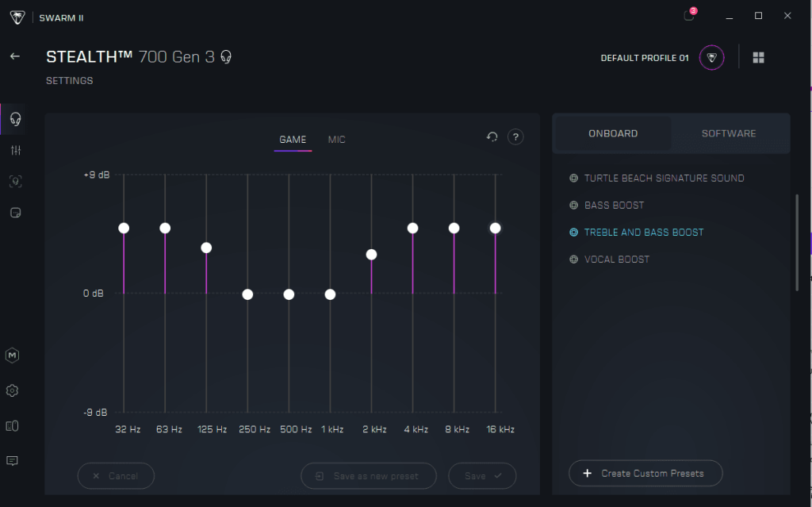
Task: Switch to the SOFTWARE presets tab
Action: (x=729, y=133)
